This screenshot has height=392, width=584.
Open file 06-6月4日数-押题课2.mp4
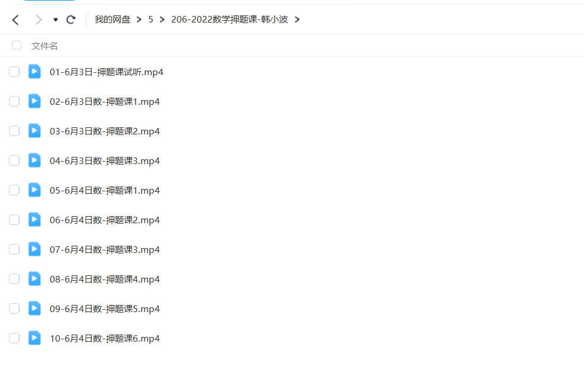click(105, 220)
